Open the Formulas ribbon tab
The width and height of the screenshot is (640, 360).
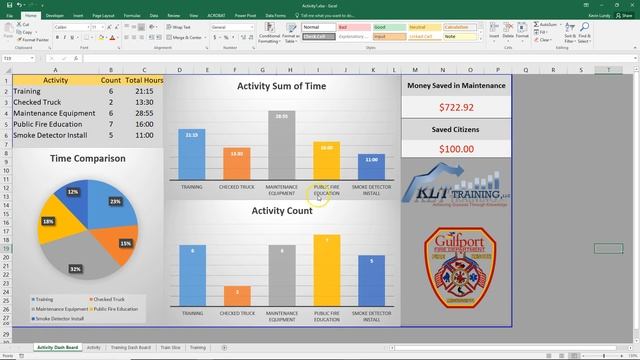[132, 16]
